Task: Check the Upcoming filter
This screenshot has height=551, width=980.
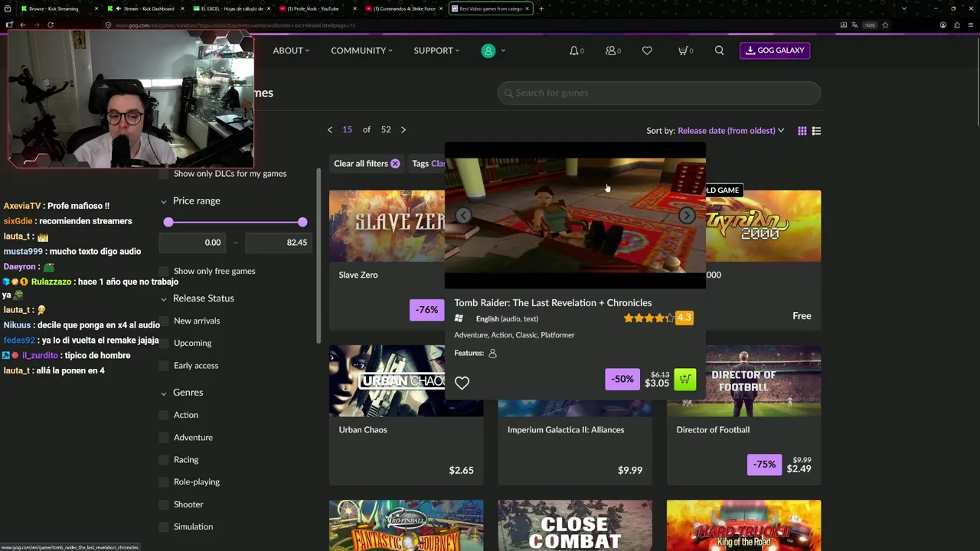Action: (x=164, y=343)
